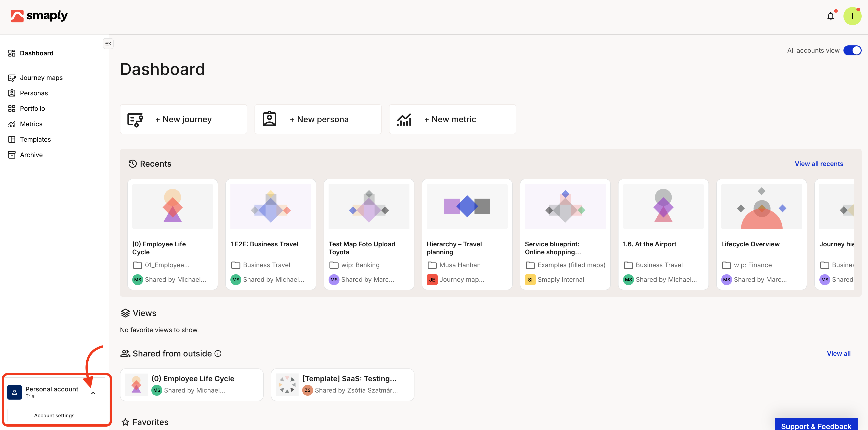This screenshot has width=868, height=430.
Task: Open the 1 E2E: Business Travel thumbnail
Action: tap(271, 206)
